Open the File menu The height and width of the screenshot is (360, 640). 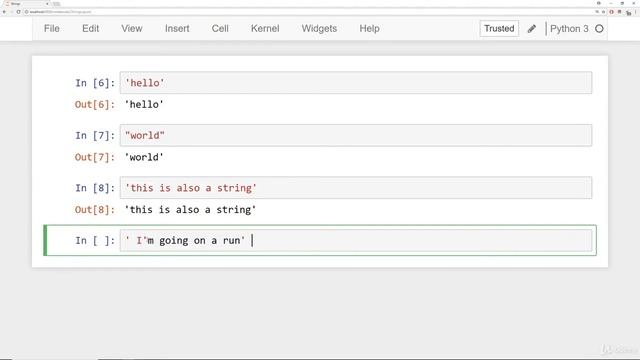(52, 29)
